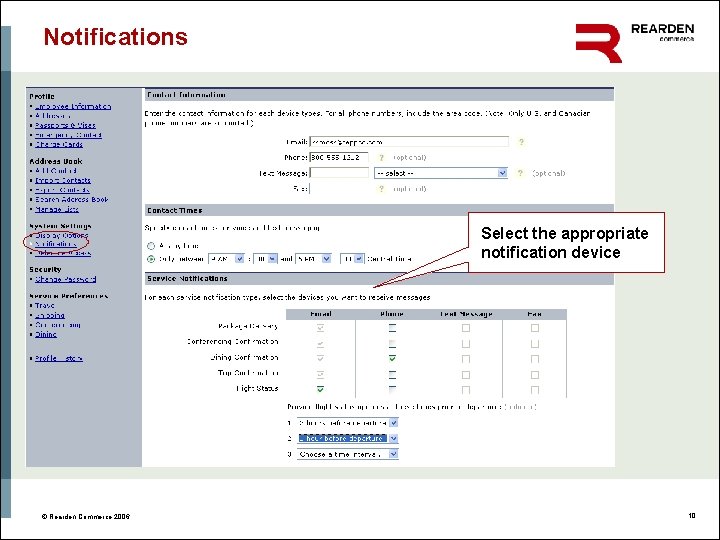Open Search Address Book link

coord(72,199)
